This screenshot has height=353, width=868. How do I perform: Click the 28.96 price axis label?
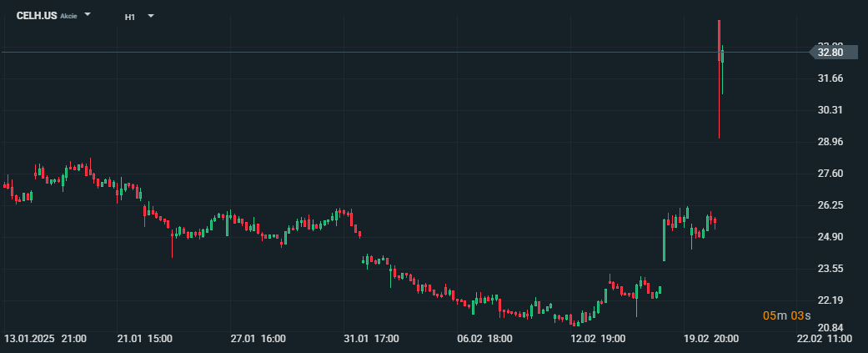(x=830, y=142)
